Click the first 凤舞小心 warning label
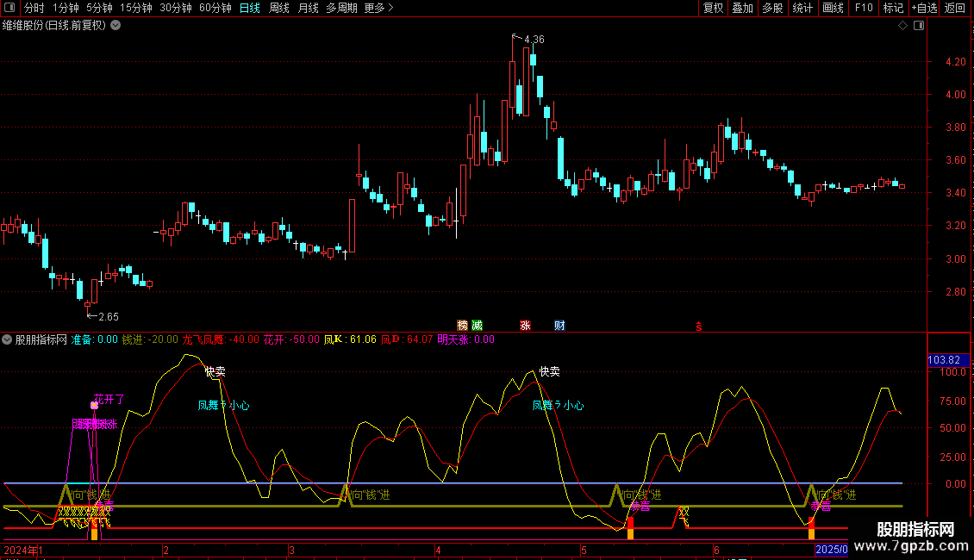Image resolution: width=974 pixels, height=560 pixels. 223,406
